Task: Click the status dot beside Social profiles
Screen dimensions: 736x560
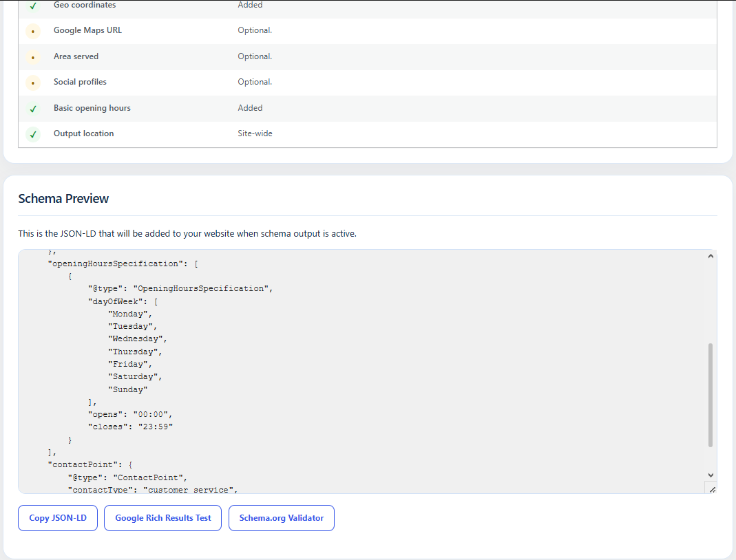Action: [33, 83]
